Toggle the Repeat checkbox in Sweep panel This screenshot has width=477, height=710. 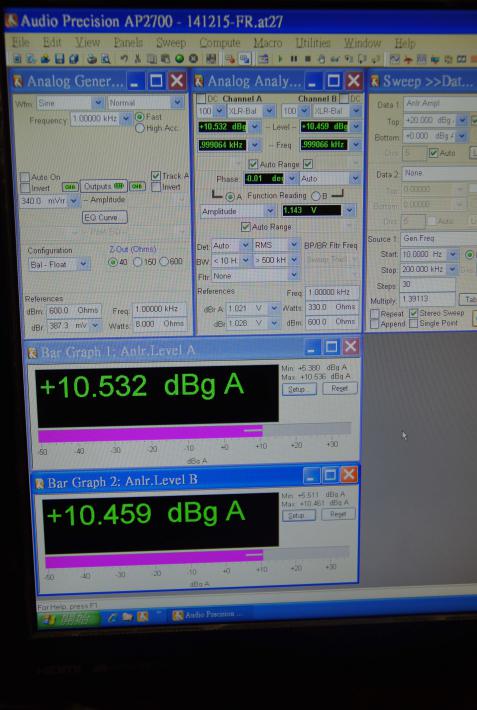point(375,314)
